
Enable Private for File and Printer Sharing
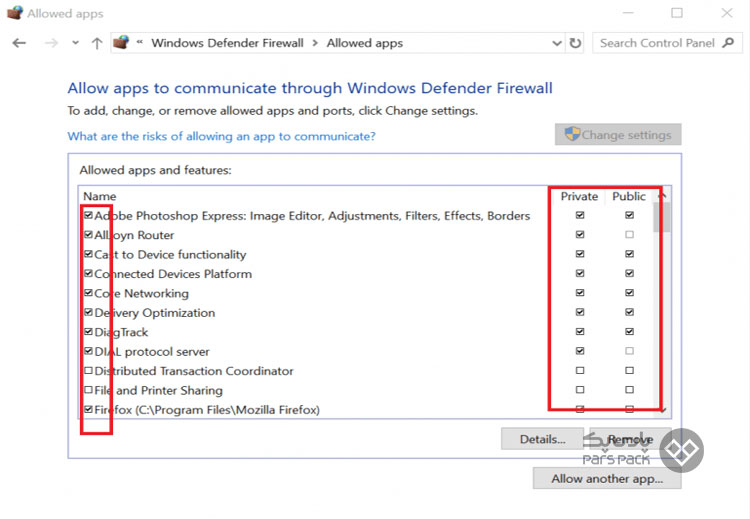[x=580, y=389]
